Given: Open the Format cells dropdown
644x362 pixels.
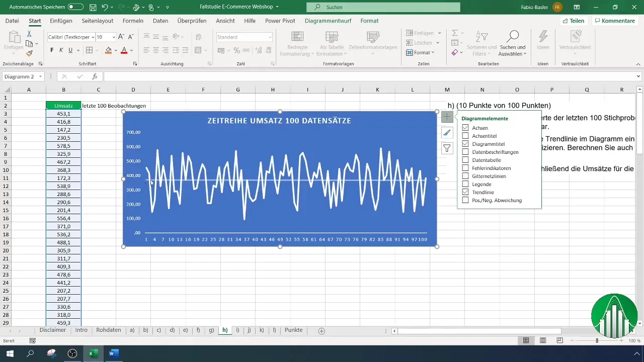Looking at the screenshot, I should coord(421,52).
